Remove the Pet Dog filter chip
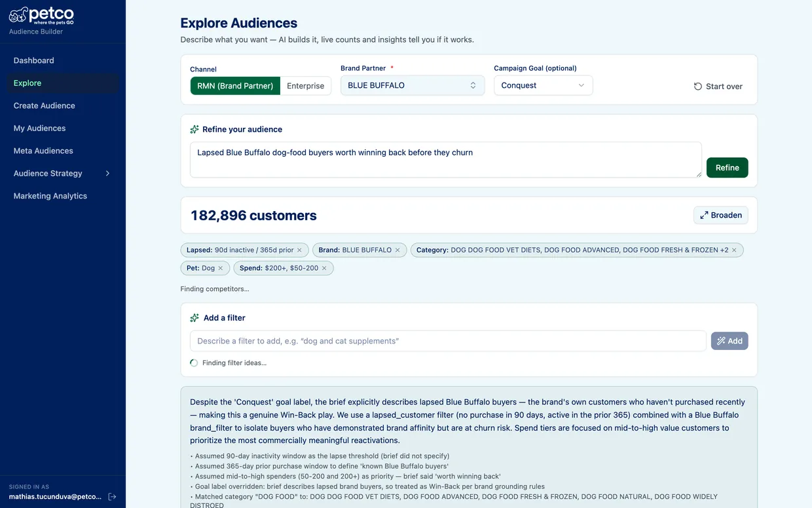The image size is (812, 508). 221,268
